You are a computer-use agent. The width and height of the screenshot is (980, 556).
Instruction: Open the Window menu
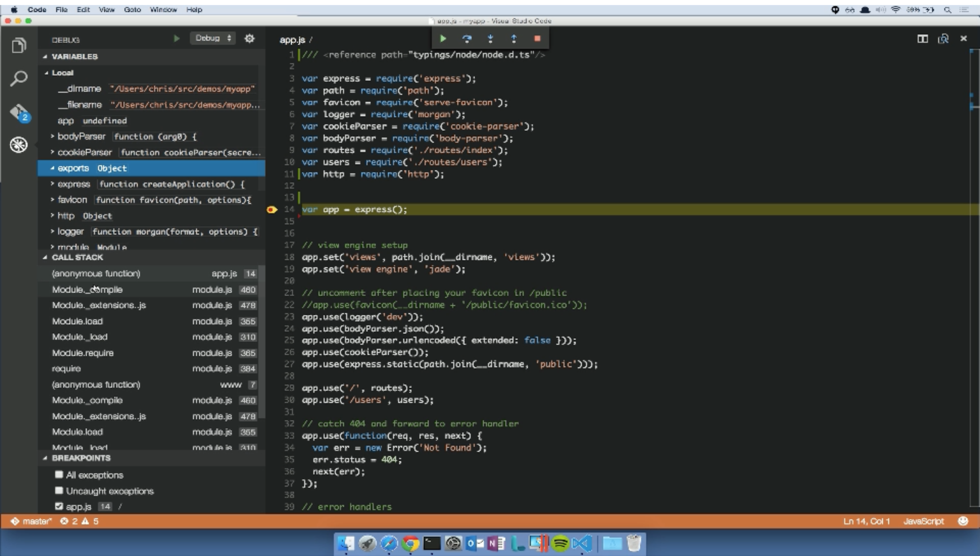[163, 10]
